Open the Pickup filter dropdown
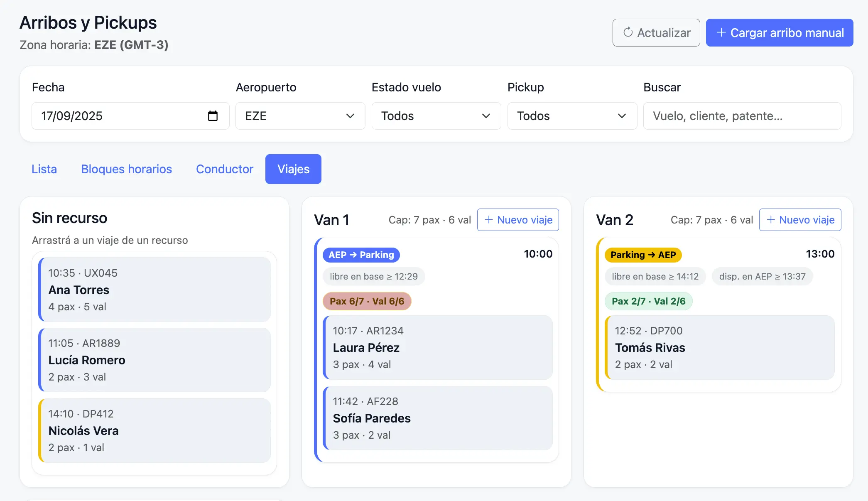 click(x=571, y=116)
